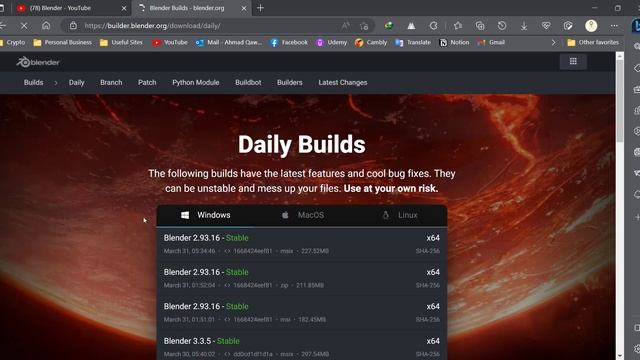Add page to favorites star-plus icon
The image size is (640, 360).
(364, 26)
